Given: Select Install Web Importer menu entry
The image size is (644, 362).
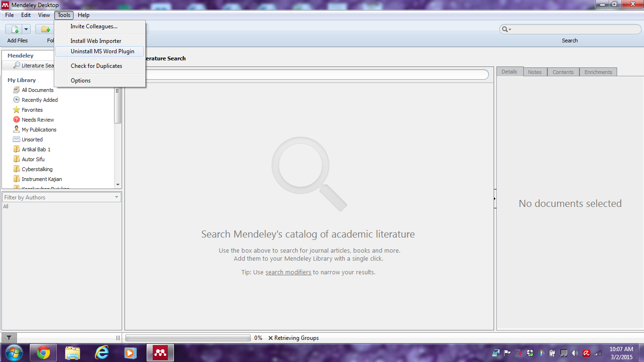Looking at the screenshot, I should (100, 41).
